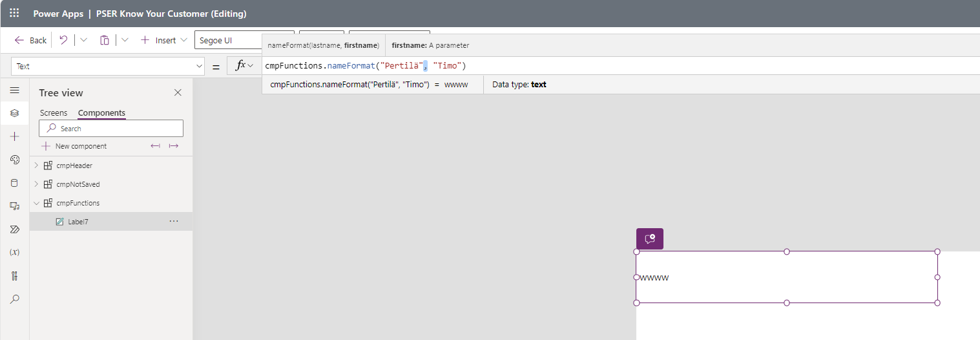Image resolution: width=980 pixels, height=340 pixels.
Task: Expand the cmpHeader component node
Action: point(36,165)
